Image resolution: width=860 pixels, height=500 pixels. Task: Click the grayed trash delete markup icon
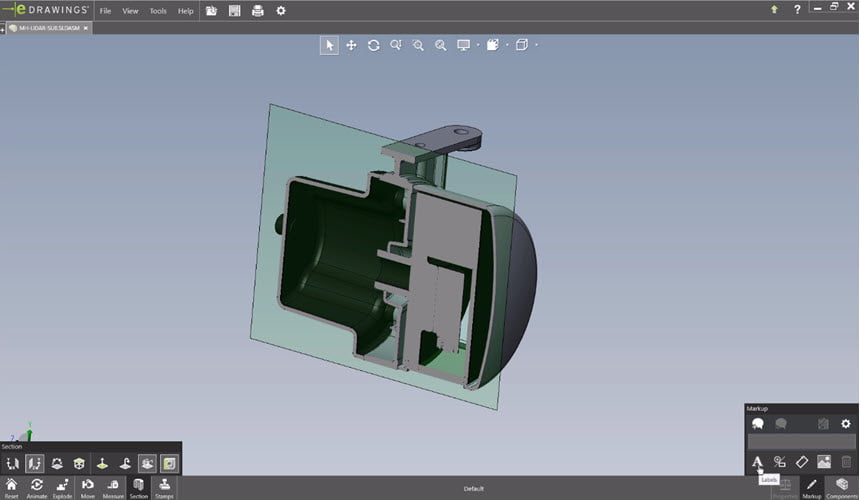(846, 462)
